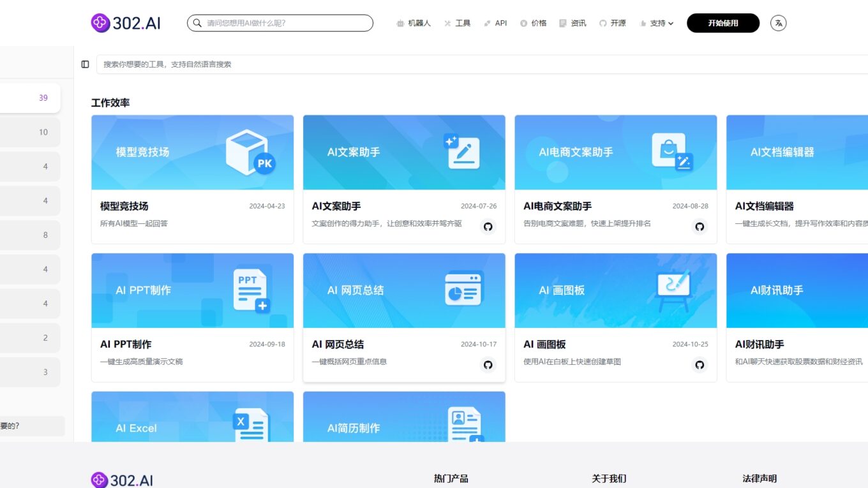The height and width of the screenshot is (488, 868).
Task: Select the sidebar category with count 2
Action: pos(30,337)
